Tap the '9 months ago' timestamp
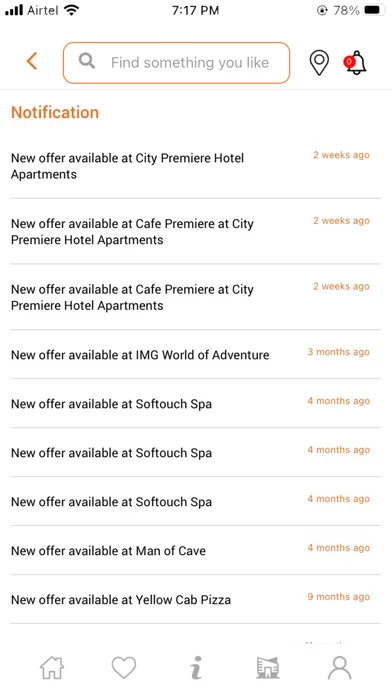The height and width of the screenshot is (696, 392). 338,597
